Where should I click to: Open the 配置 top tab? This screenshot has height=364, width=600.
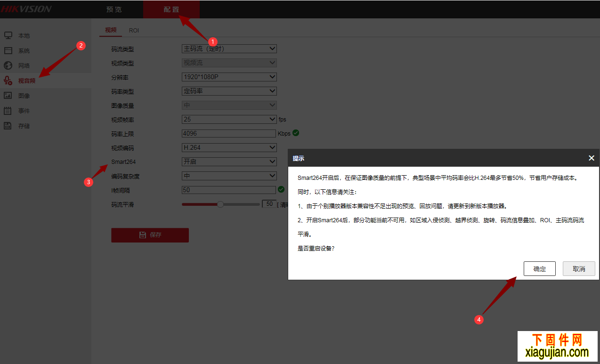(x=171, y=9)
